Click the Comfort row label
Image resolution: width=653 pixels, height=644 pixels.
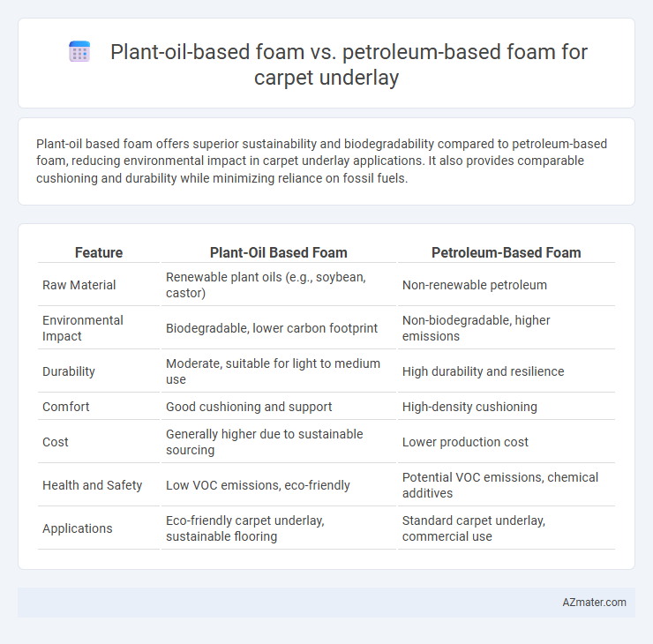66,407
